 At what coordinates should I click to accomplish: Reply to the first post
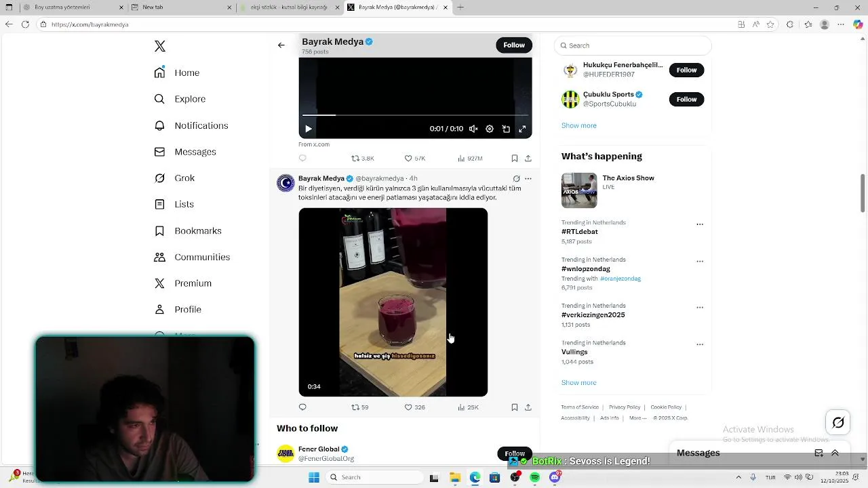[x=302, y=158]
